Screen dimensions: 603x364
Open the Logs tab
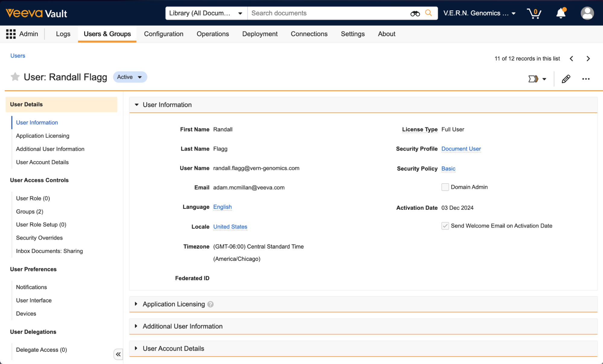[63, 34]
